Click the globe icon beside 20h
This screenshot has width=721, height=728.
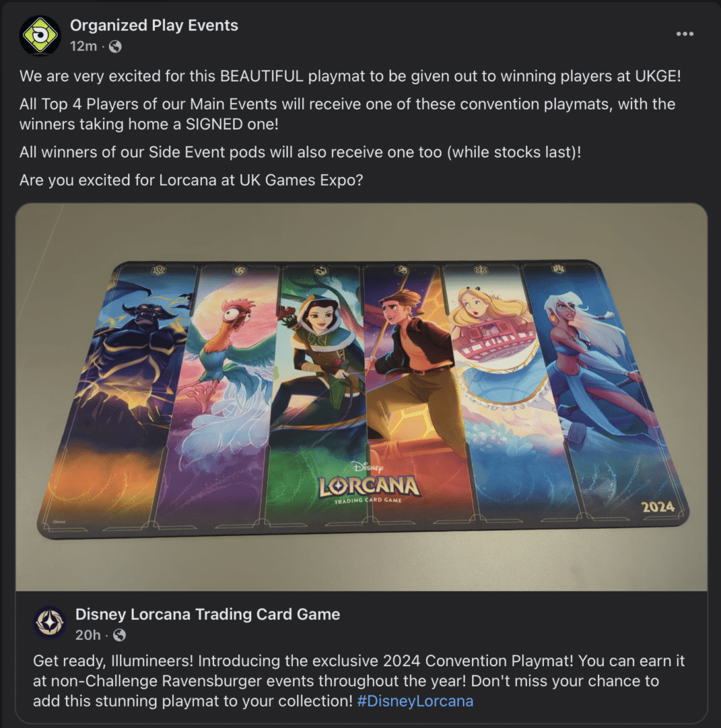click(119, 635)
